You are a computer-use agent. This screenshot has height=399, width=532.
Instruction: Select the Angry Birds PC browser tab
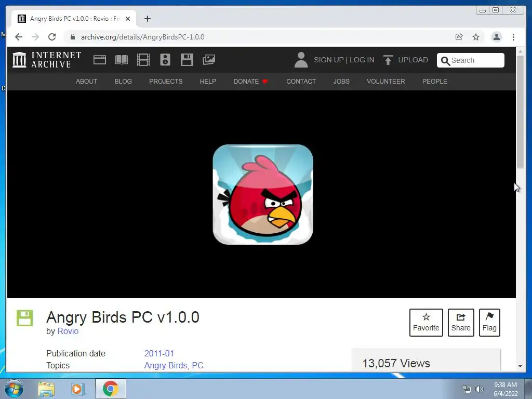click(74, 19)
